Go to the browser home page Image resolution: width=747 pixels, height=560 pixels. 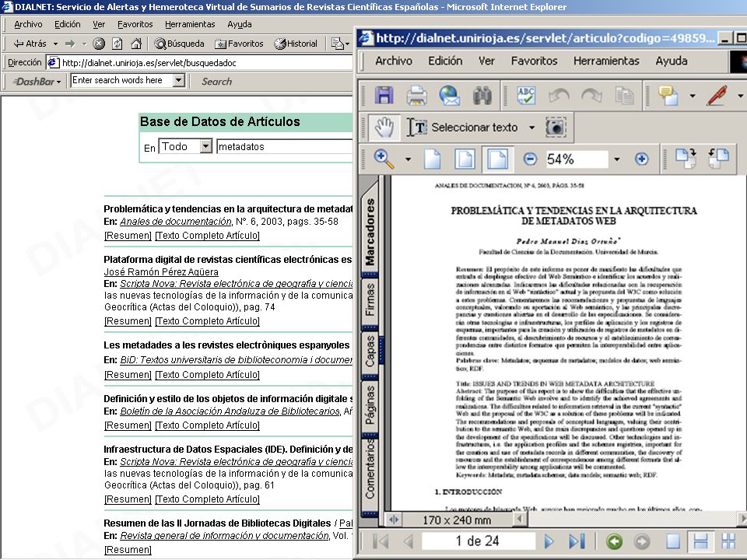point(136,44)
